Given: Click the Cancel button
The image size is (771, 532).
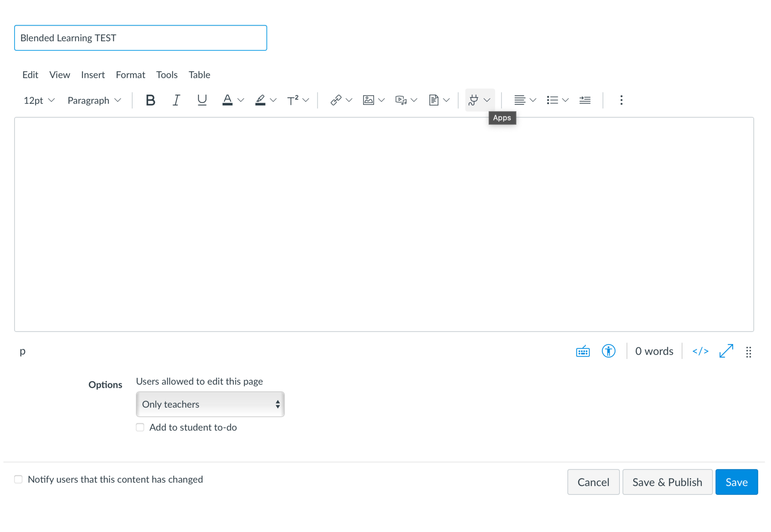Looking at the screenshot, I should tap(593, 482).
